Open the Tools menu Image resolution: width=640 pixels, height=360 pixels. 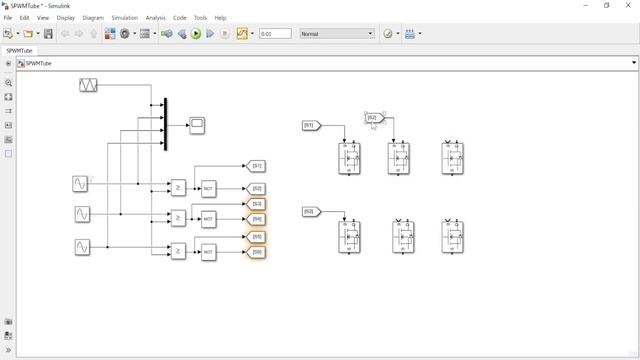click(200, 18)
